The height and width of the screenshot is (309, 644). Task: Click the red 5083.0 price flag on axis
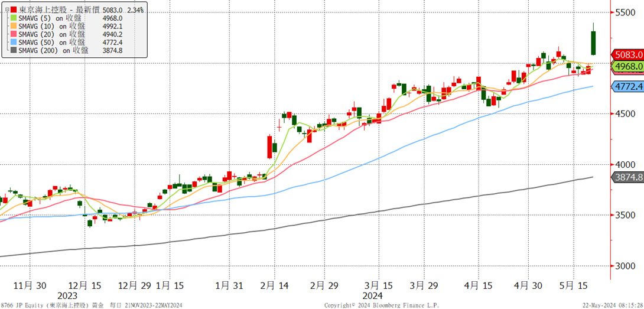pos(627,54)
